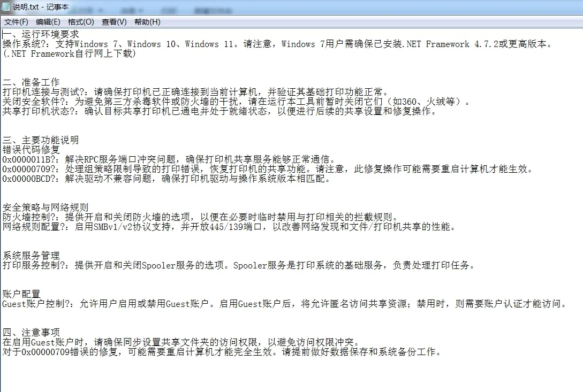
Task: Place cursor at 错误代码修复 line
Action: click(31, 150)
